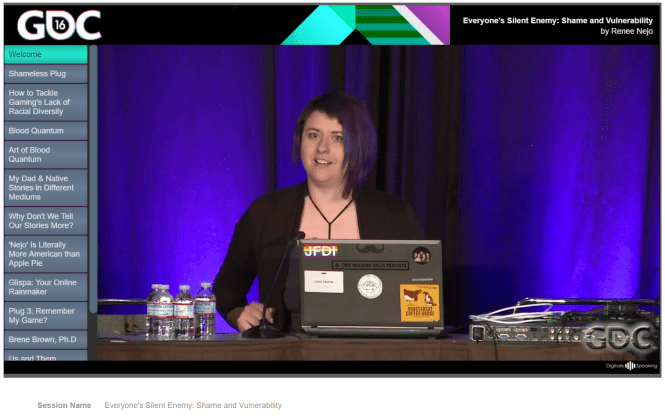Click the talk title in header

[x=557, y=20]
